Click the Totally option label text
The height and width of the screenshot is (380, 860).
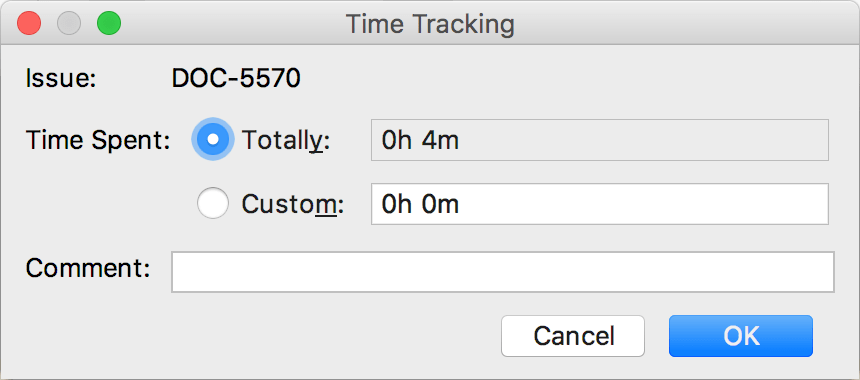(x=286, y=141)
